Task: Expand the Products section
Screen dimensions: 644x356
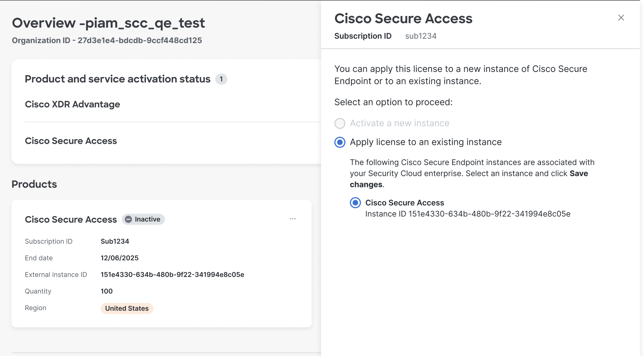Action: (34, 184)
